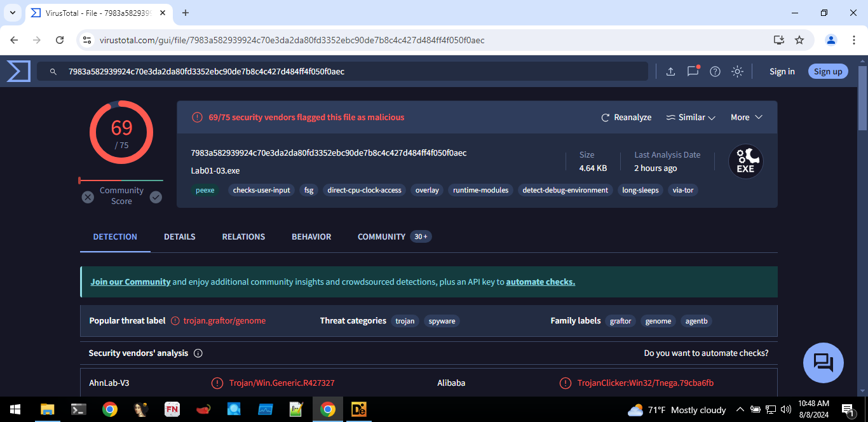This screenshot has width=868, height=422.
Task: Vote negative with community score X icon
Action: tap(88, 198)
